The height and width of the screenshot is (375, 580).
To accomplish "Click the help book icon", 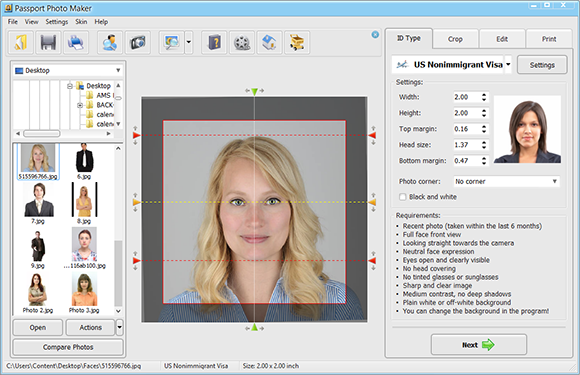I will 214,43.
